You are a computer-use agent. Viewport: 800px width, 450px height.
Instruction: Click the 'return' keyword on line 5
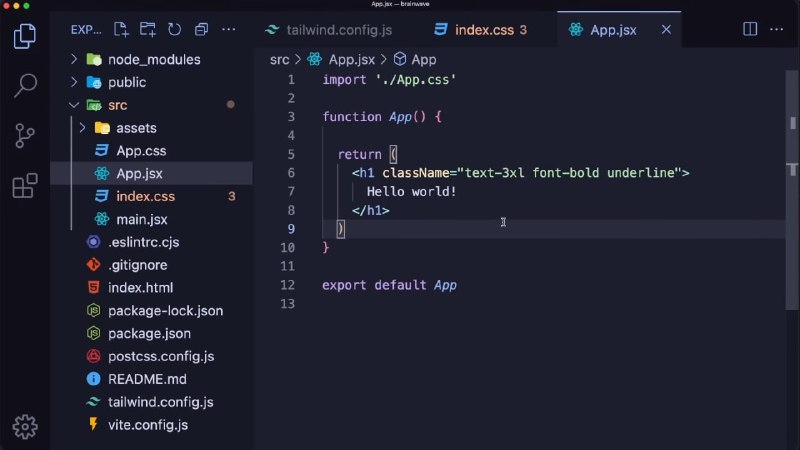[359, 154]
